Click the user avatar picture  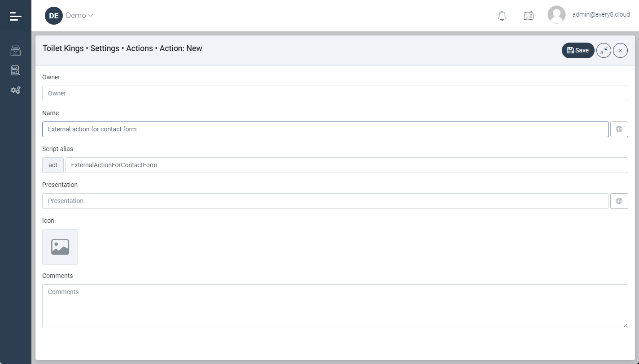(x=556, y=15)
